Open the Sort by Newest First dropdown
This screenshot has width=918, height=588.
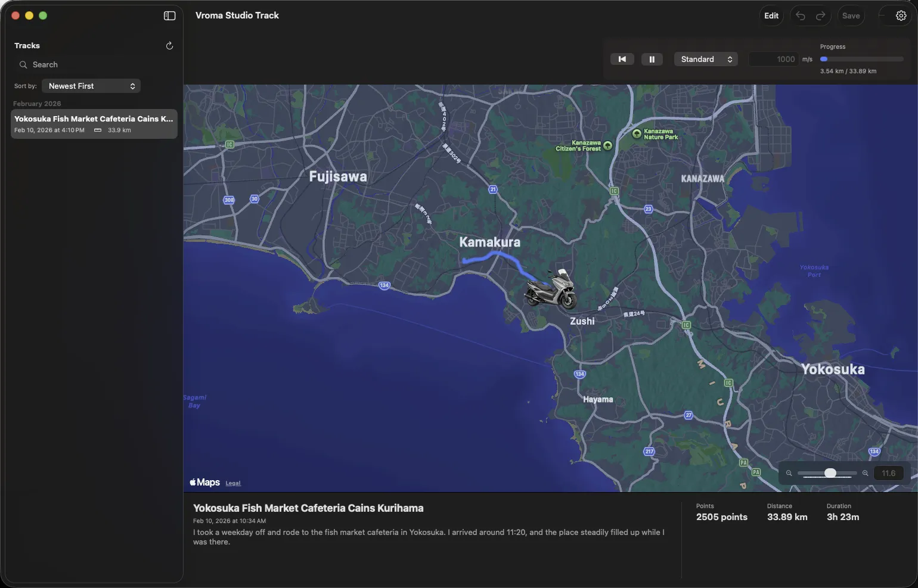(x=91, y=86)
